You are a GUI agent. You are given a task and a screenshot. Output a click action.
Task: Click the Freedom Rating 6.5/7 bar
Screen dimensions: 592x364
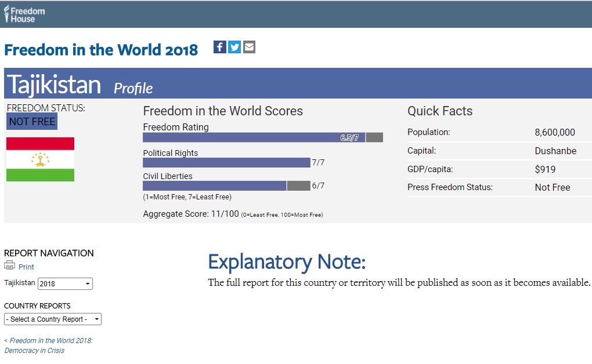[254, 137]
